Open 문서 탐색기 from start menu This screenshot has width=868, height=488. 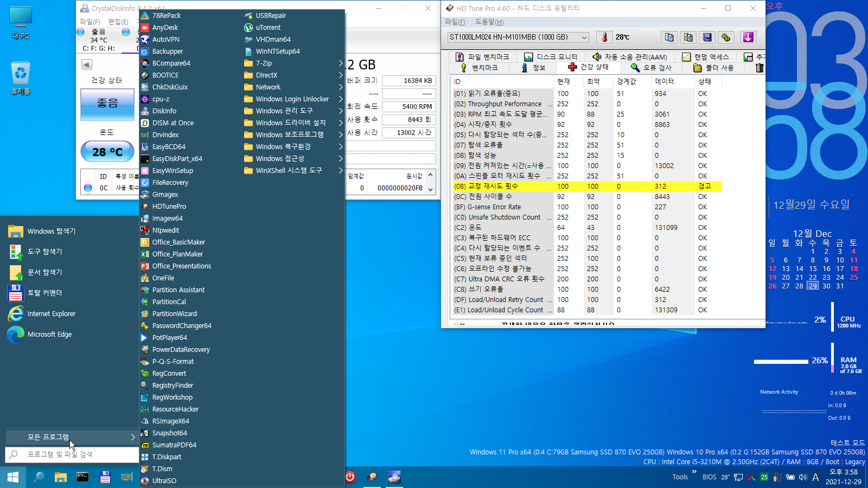coord(45,273)
